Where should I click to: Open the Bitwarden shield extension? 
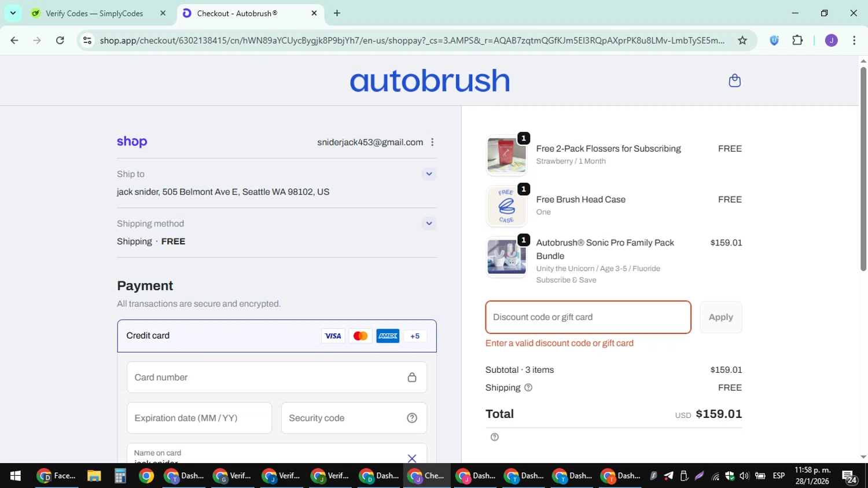[774, 40]
